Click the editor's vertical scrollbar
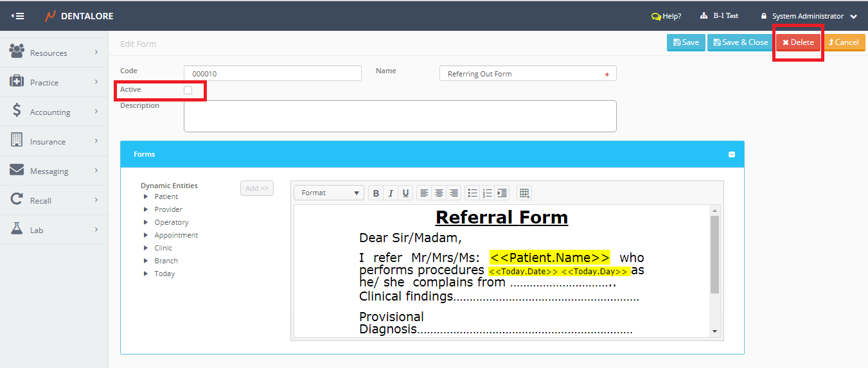The width and height of the screenshot is (868, 368). [714, 257]
